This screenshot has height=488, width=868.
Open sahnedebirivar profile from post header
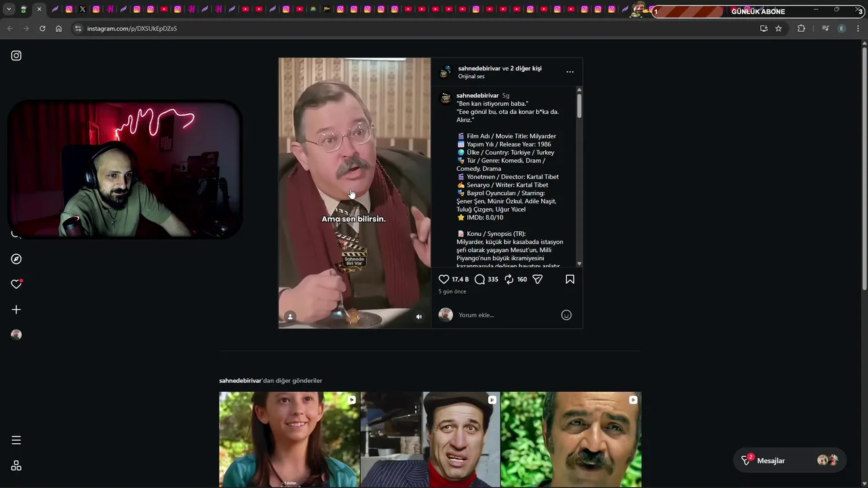479,68
